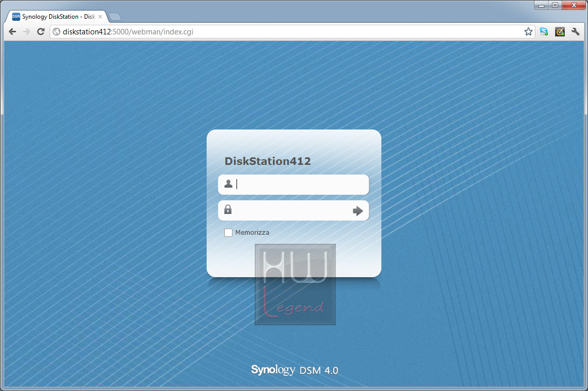Close the Synology DiskStation tab
Screen dimensions: 588x391
click(x=100, y=17)
